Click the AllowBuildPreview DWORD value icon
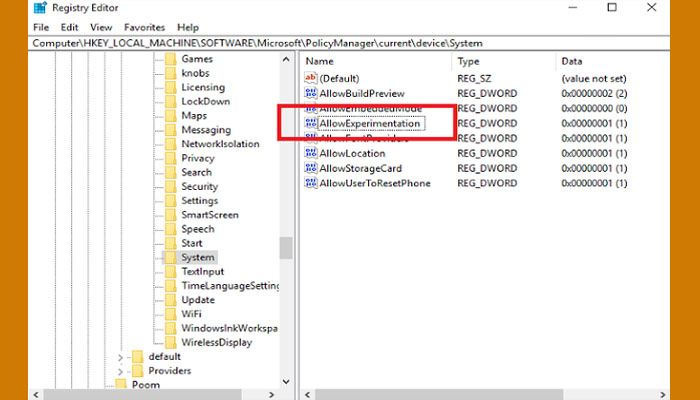 point(310,93)
